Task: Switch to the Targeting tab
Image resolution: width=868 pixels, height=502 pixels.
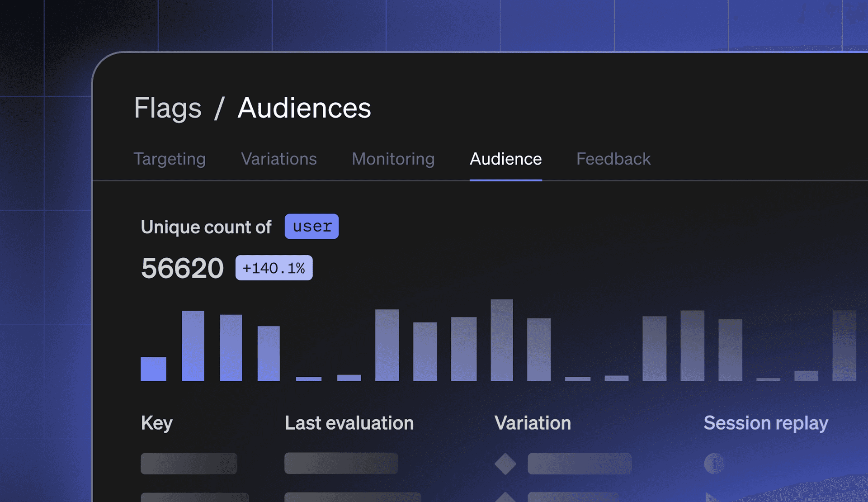Action: pos(170,159)
